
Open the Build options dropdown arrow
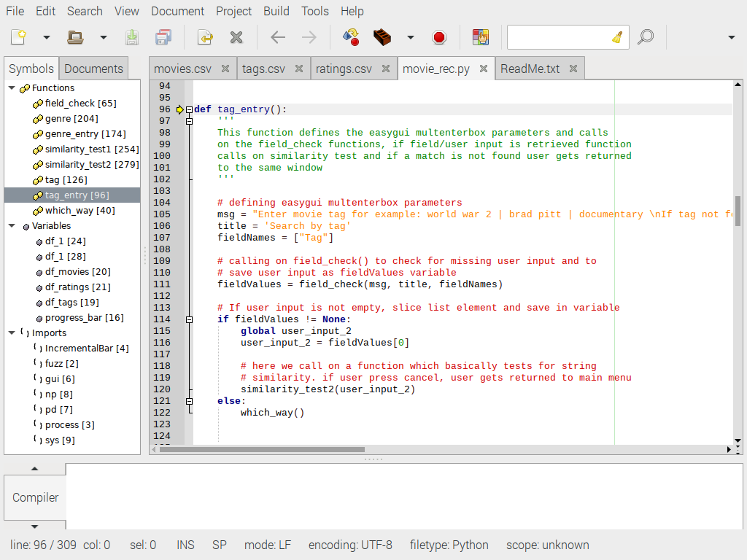(410, 36)
